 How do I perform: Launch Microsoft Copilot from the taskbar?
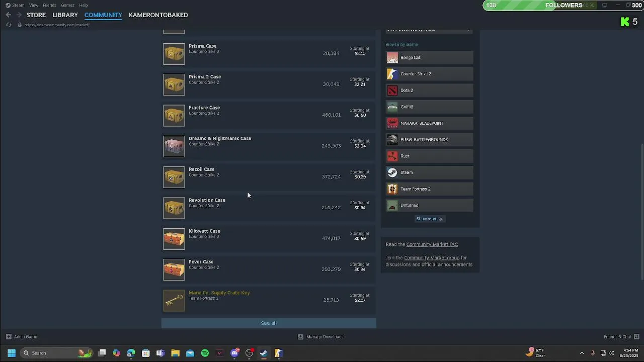(116, 353)
